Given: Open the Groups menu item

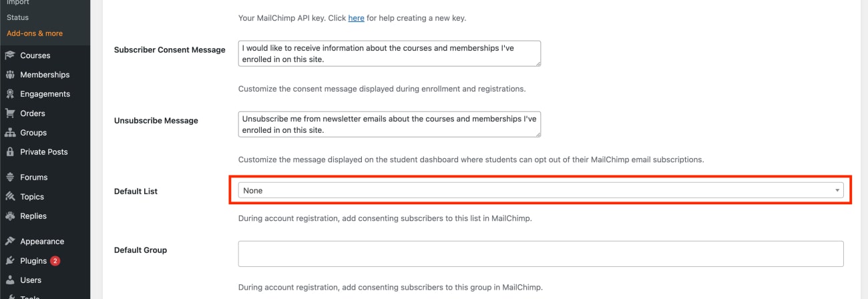Looking at the screenshot, I should pyautogui.click(x=33, y=133).
